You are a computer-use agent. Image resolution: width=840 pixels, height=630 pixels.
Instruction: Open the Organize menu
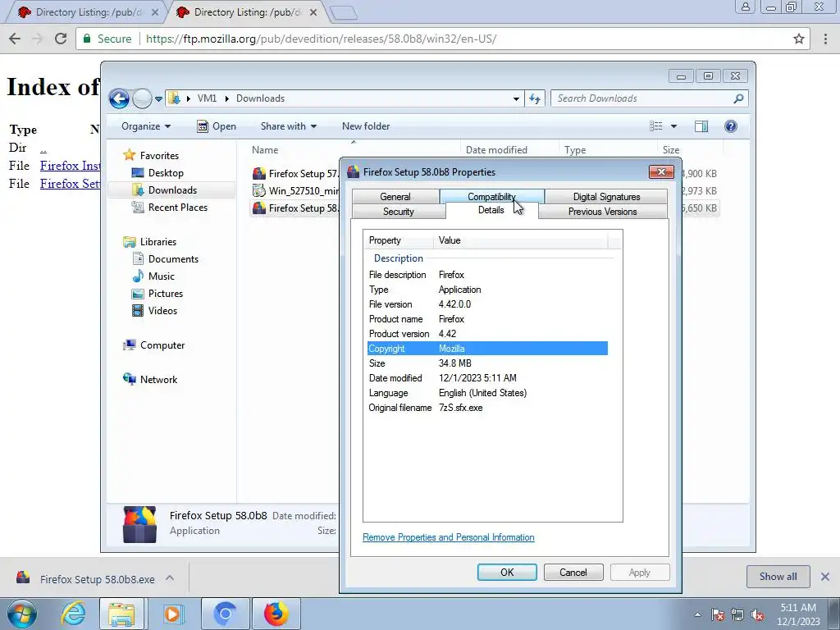[x=146, y=126]
